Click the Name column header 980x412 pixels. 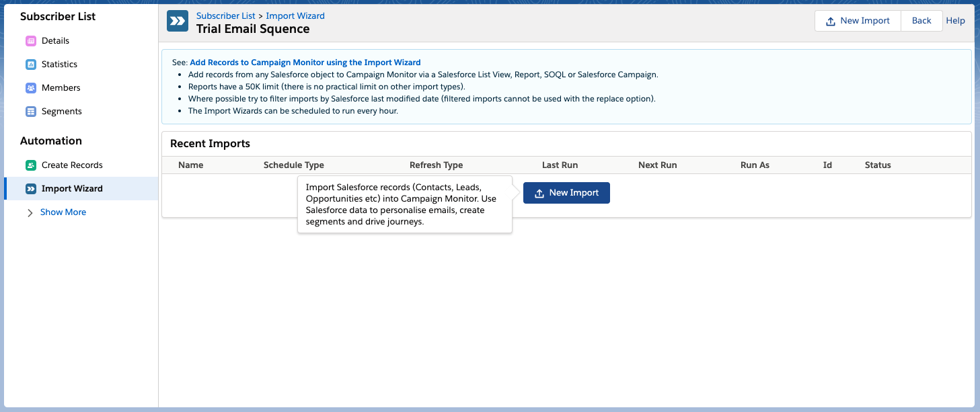(190, 165)
